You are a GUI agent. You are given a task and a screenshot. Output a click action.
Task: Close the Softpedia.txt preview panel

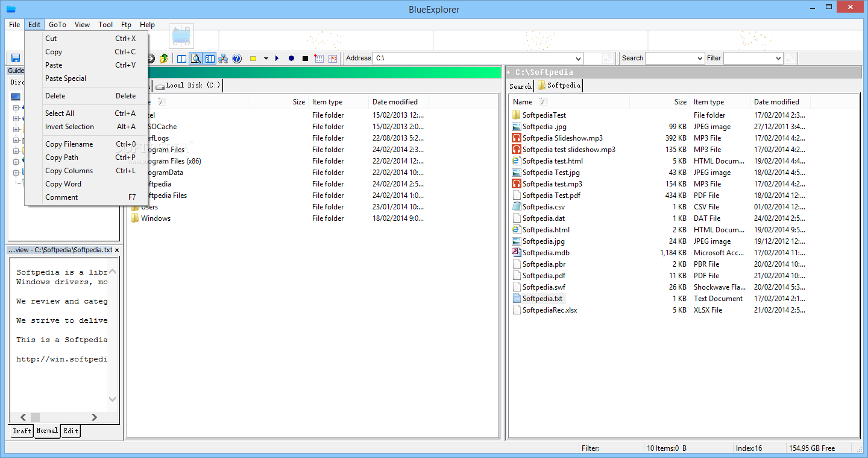(116, 250)
